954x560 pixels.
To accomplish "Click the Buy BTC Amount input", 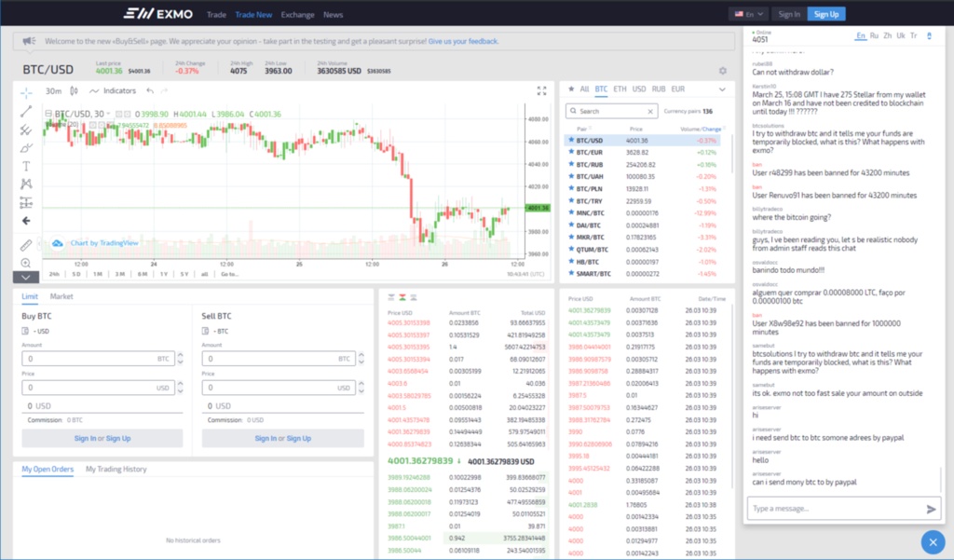I will 98,359.
